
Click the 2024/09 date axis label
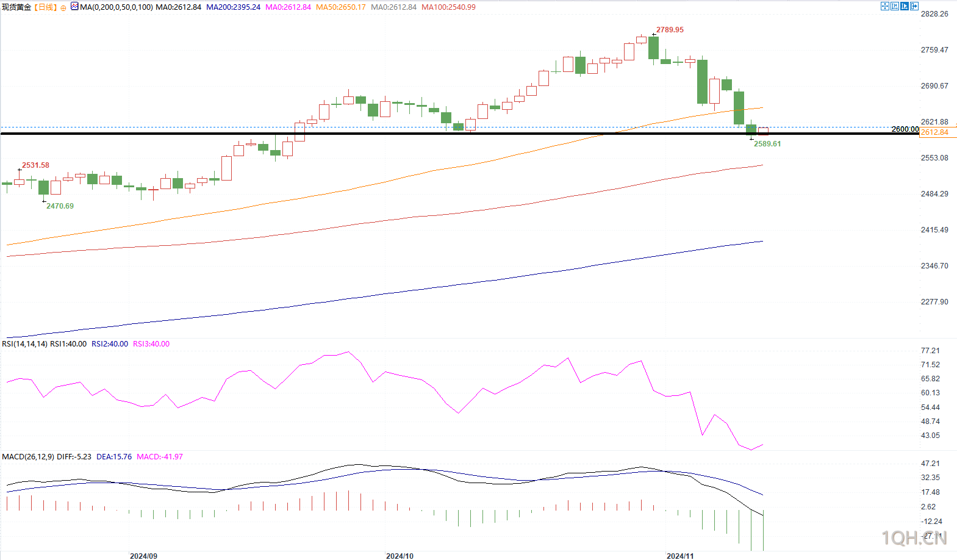click(143, 556)
